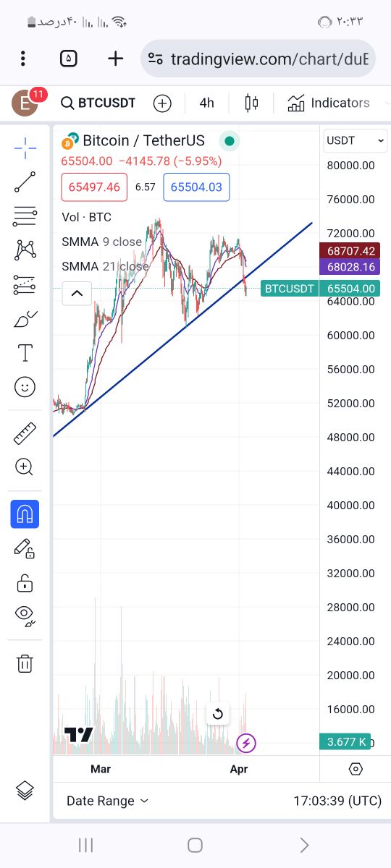Select the blue ascending trendline on chart
The image size is (391, 868).
click(x=181, y=331)
